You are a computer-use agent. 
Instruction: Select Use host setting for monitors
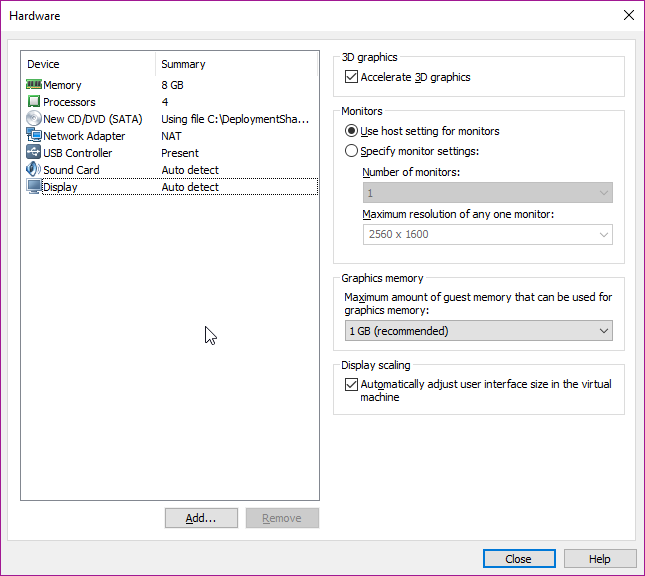351,131
